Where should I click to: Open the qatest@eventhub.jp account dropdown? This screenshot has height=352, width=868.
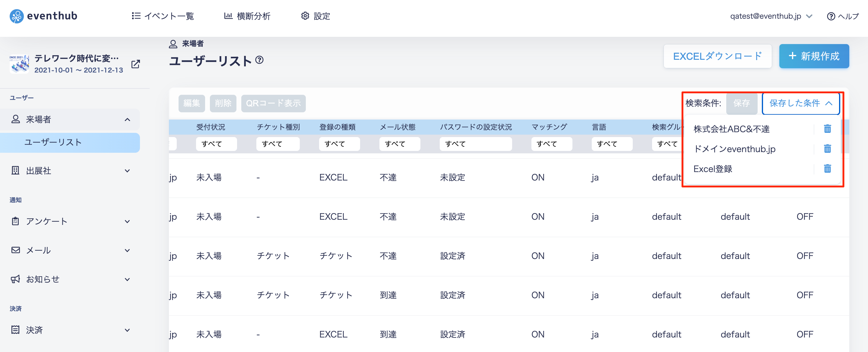pos(771,16)
